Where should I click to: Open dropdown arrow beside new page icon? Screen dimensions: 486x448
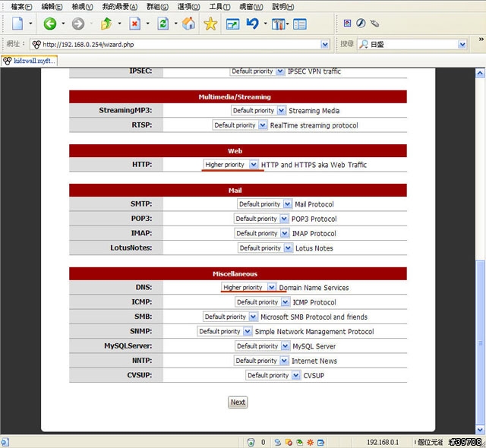[x=30, y=24]
